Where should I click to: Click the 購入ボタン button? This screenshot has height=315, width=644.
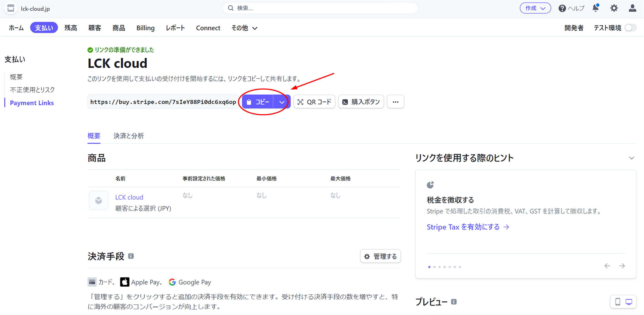pos(361,102)
